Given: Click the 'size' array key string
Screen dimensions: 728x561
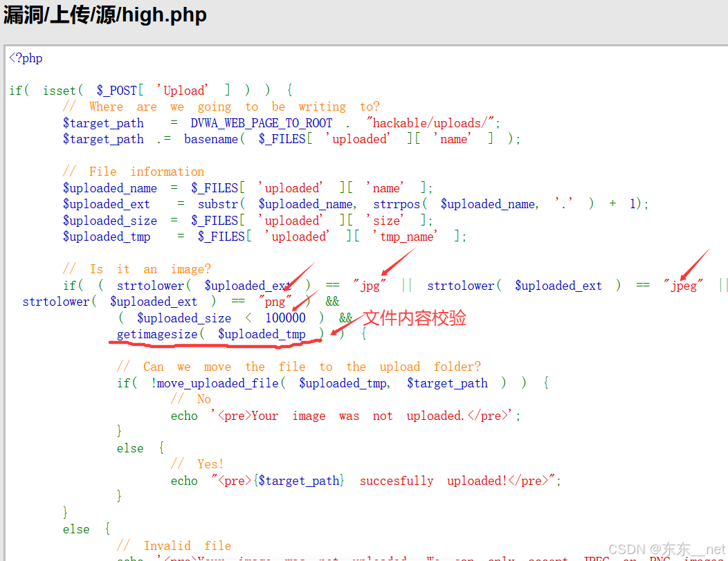Looking at the screenshot, I should point(385,221).
